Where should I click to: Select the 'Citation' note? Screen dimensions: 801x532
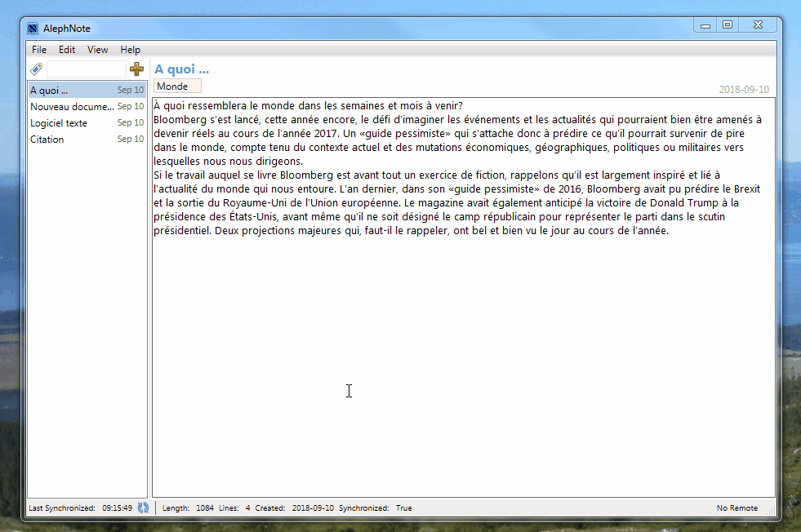click(x=87, y=140)
